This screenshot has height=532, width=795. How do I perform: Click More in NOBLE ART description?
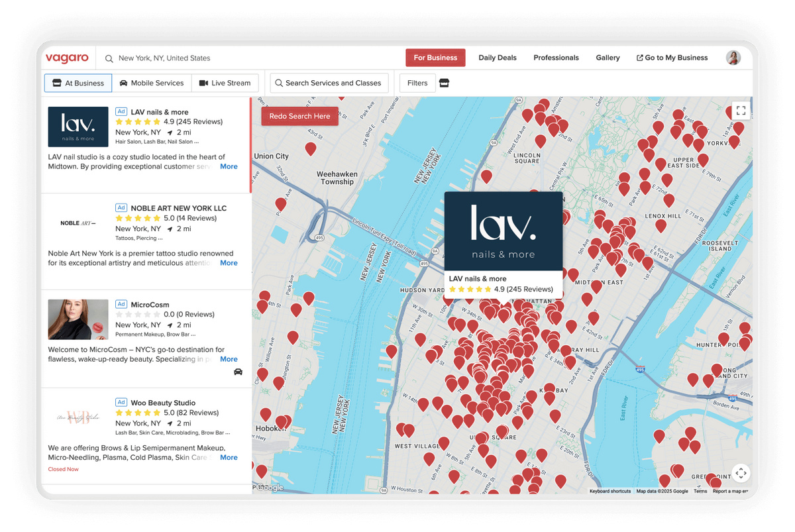click(229, 263)
